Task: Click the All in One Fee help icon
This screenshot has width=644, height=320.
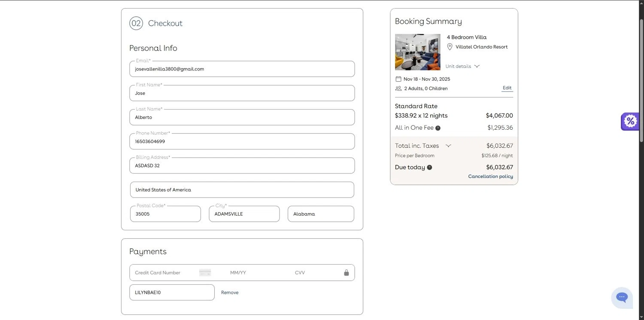Action: pos(438,128)
